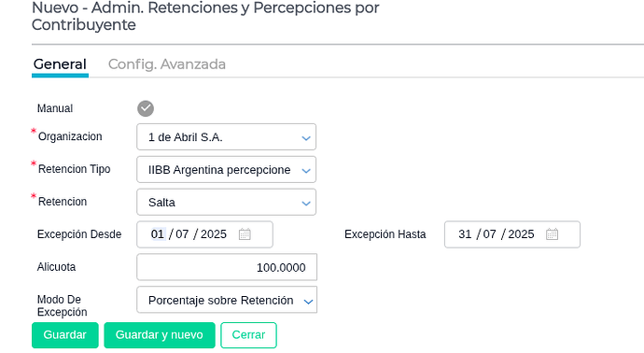This screenshot has height=353, width=644.
Task: Select year 2025 in Excepción Hasta date
Action: tap(521, 234)
